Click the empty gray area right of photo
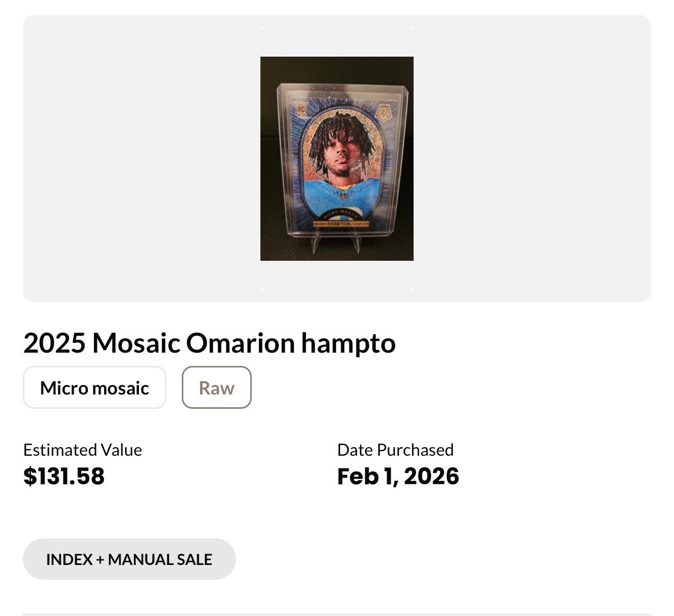The image size is (674, 616). tap(531, 159)
